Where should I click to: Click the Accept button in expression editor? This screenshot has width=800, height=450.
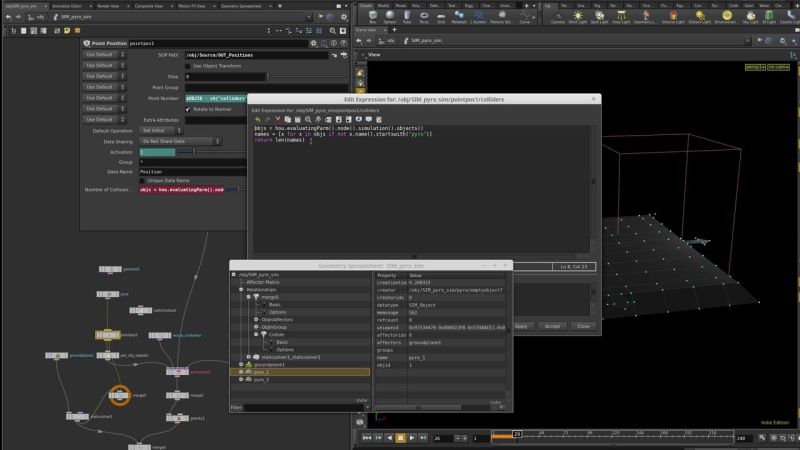(x=552, y=326)
